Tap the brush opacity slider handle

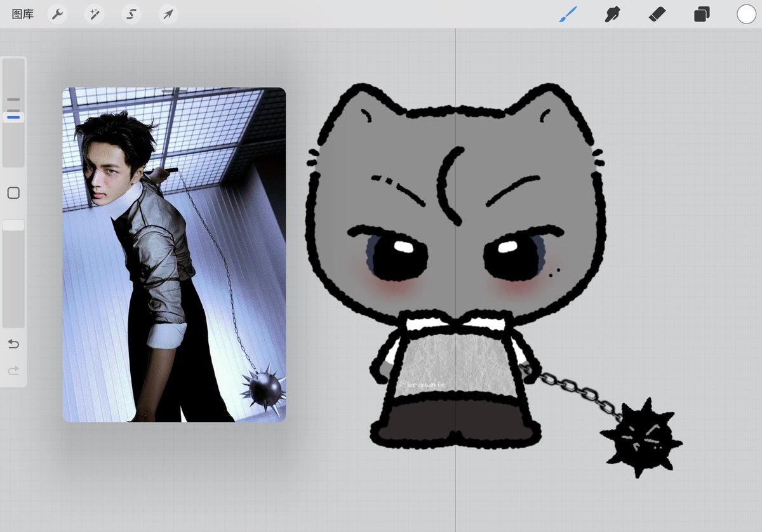tap(13, 225)
